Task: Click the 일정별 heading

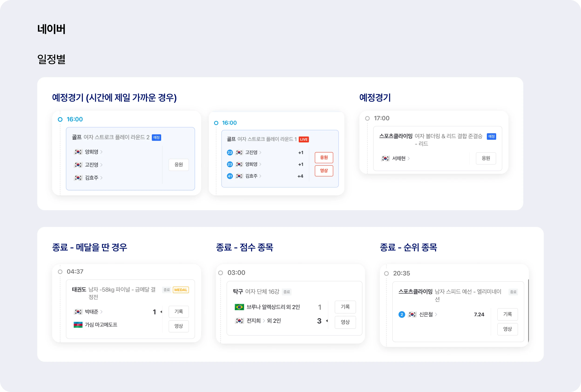Action: pos(51,59)
